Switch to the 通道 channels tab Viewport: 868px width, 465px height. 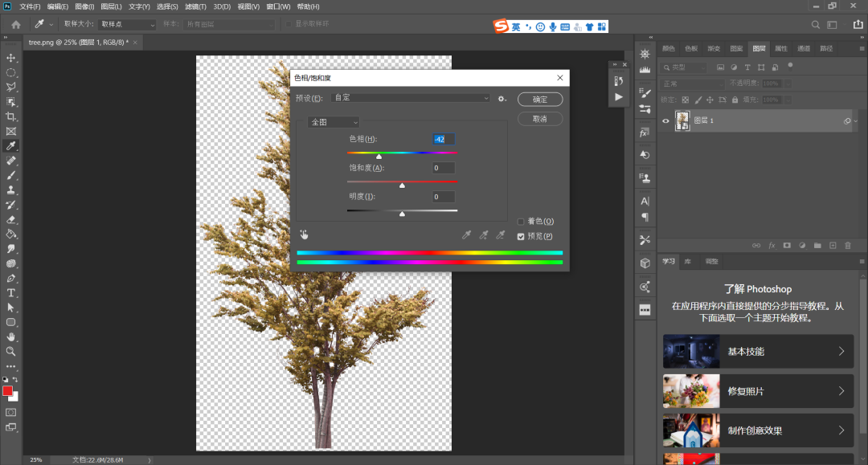[x=804, y=48]
